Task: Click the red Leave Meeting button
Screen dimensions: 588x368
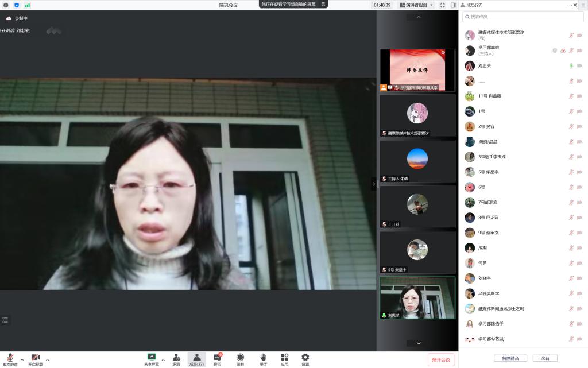Action: (x=441, y=359)
